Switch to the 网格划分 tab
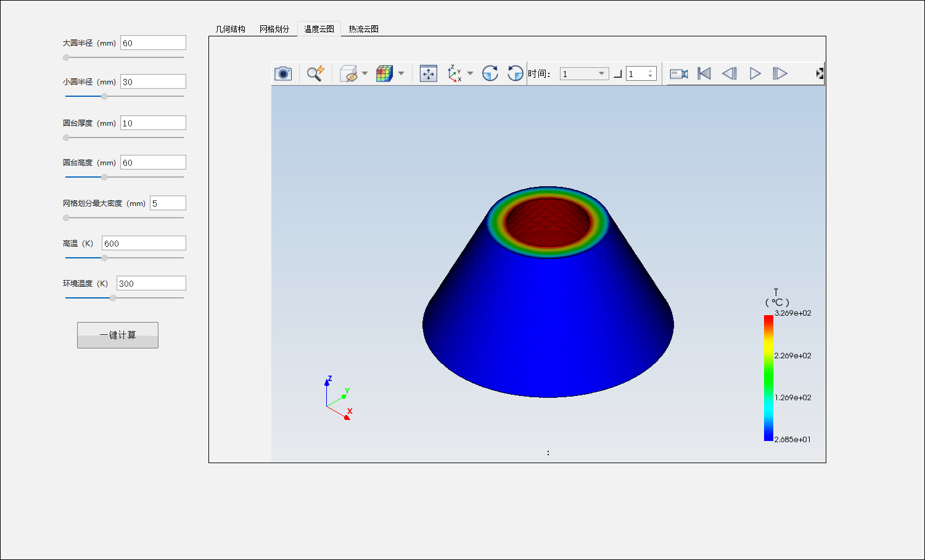Image resolution: width=925 pixels, height=560 pixels. click(274, 29)
